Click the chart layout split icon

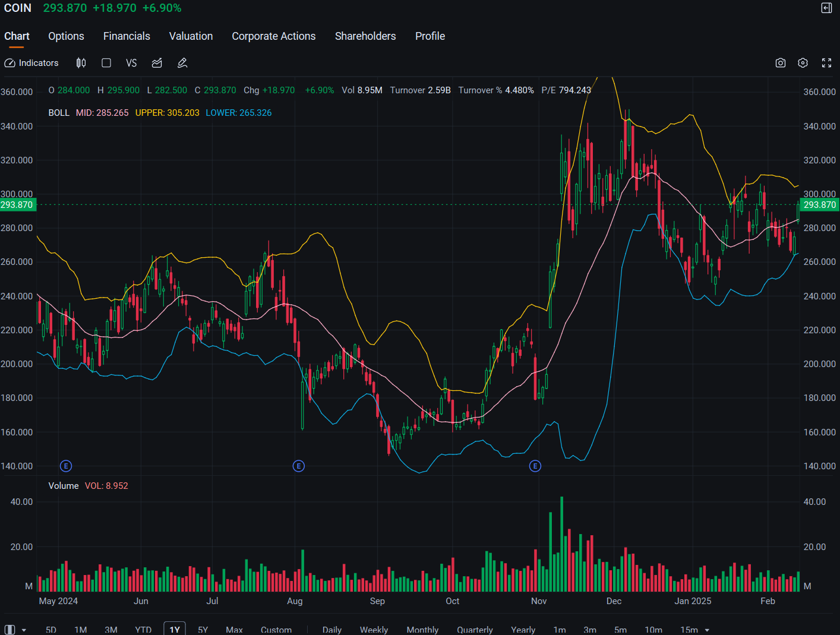(x=10, y=630)
